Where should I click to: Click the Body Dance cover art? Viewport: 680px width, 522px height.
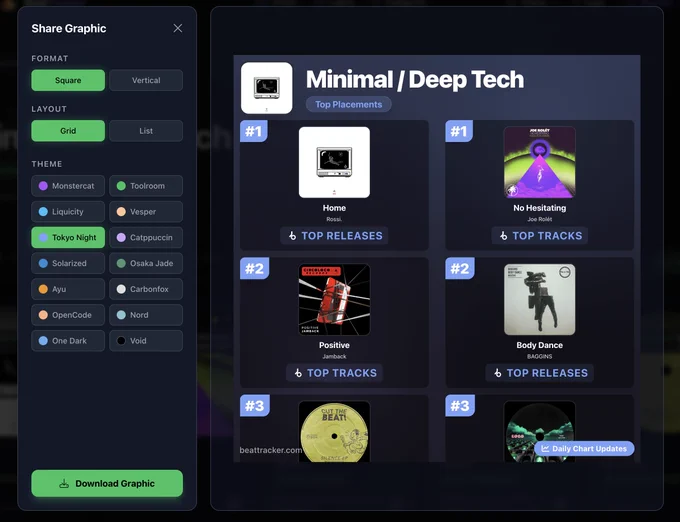tap(539, 300)
